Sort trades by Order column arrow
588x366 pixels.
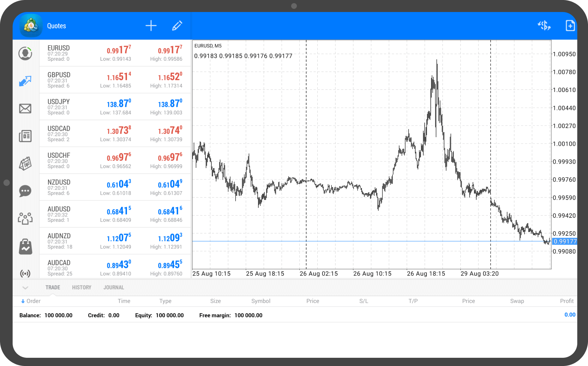pos(23,301)
